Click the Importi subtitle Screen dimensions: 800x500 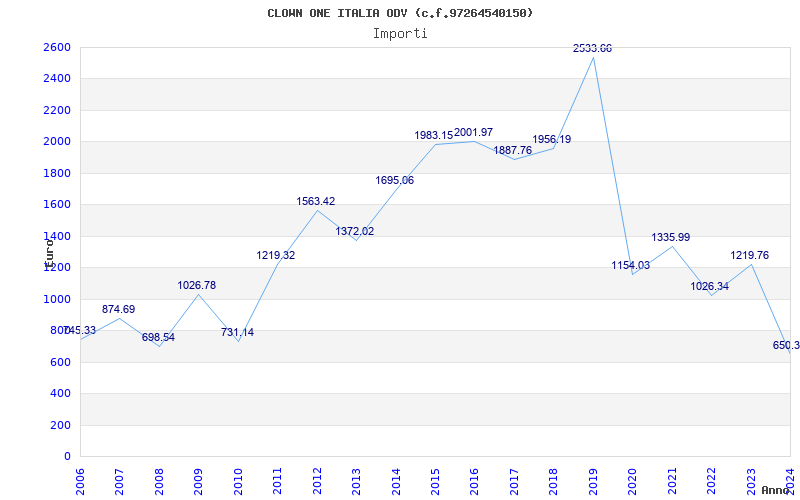[400, 34]
